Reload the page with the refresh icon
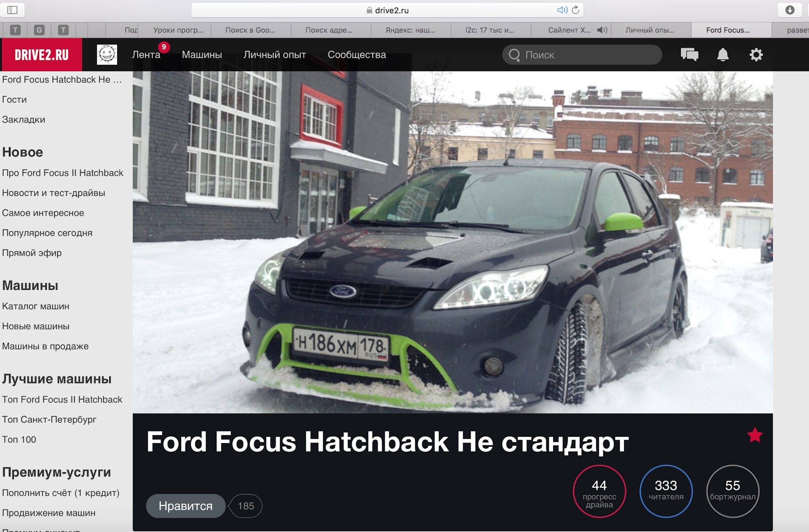This screenshot has width=809, height=532. 576,10
